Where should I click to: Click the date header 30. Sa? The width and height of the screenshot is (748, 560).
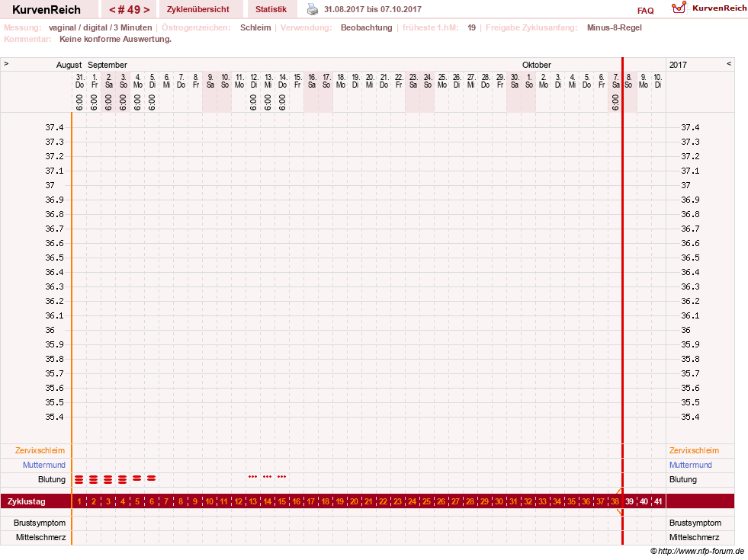coord(514,81)
